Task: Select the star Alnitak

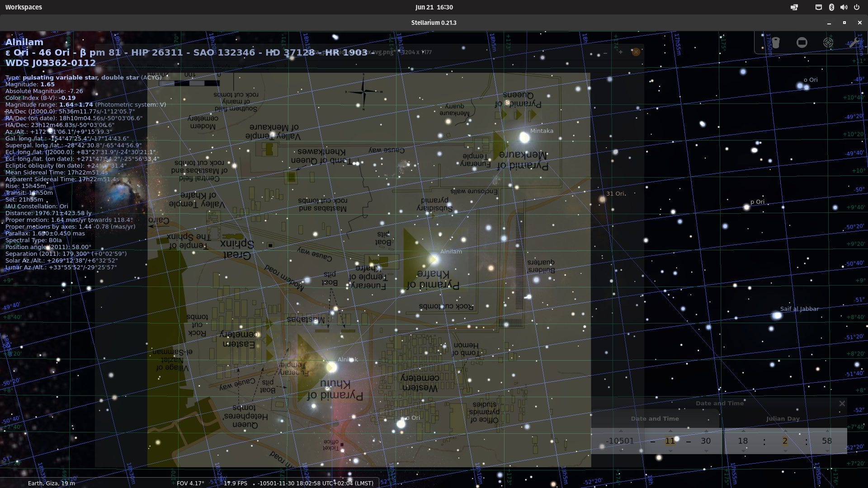Action: tap(331, 367)
